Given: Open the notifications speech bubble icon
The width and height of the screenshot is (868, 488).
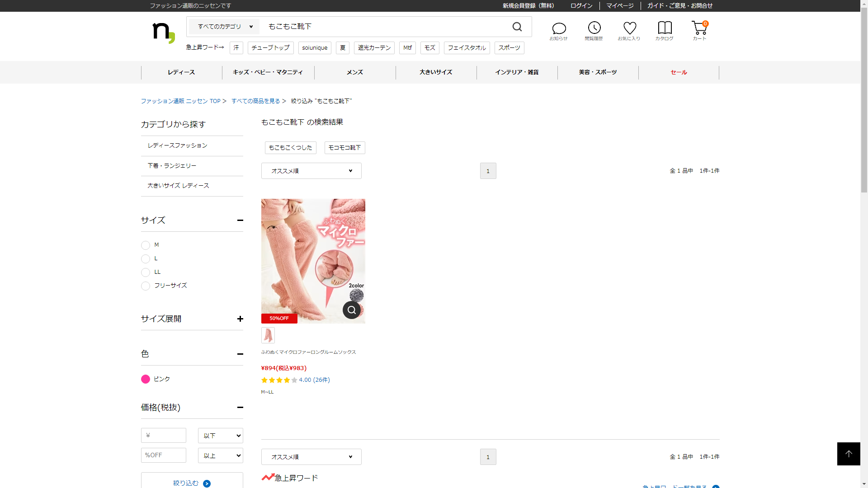Looking at the screenshot, I should 559,29.
